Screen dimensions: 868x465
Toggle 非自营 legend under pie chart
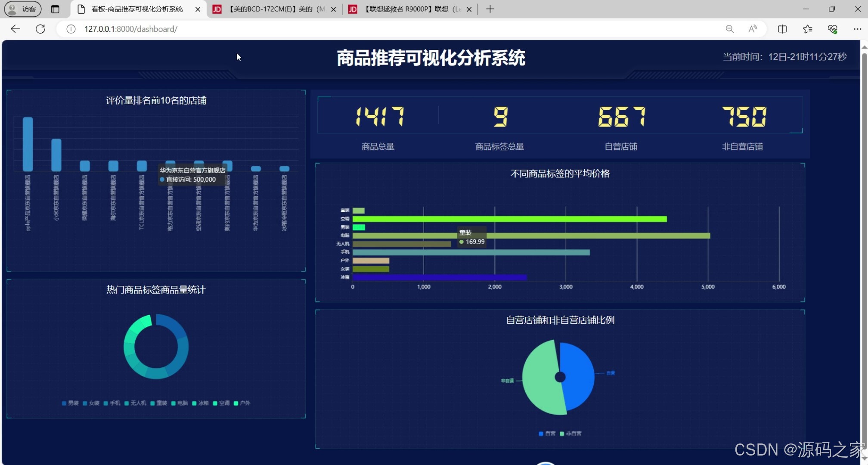tap(570, 434)
